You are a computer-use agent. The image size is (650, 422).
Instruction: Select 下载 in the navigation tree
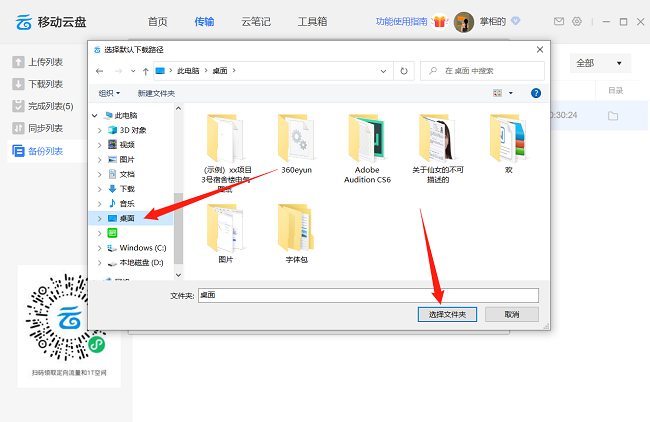(127, 188)
